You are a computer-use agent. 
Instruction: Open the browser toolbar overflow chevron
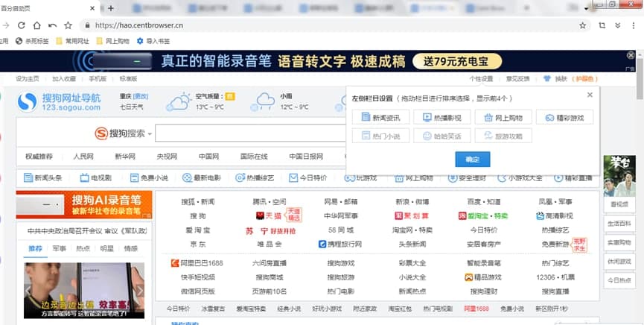pyautogui.click(x=617, y=25)
